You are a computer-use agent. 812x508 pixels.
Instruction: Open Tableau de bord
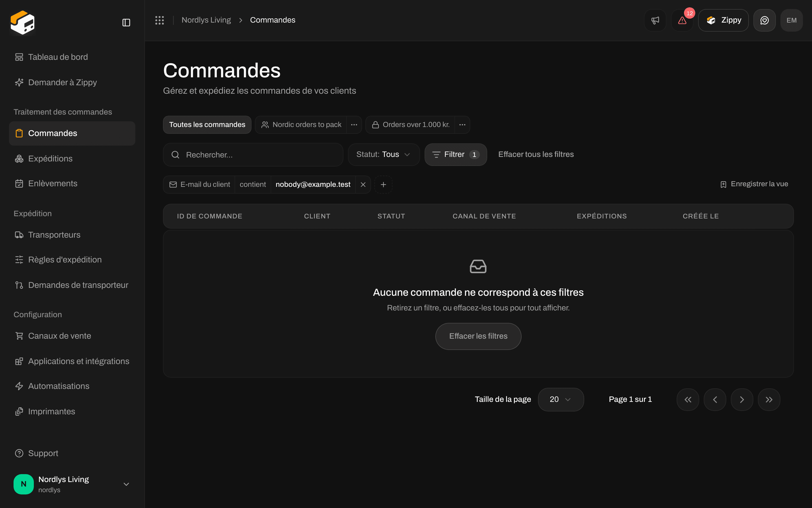(x=72, y=57)
